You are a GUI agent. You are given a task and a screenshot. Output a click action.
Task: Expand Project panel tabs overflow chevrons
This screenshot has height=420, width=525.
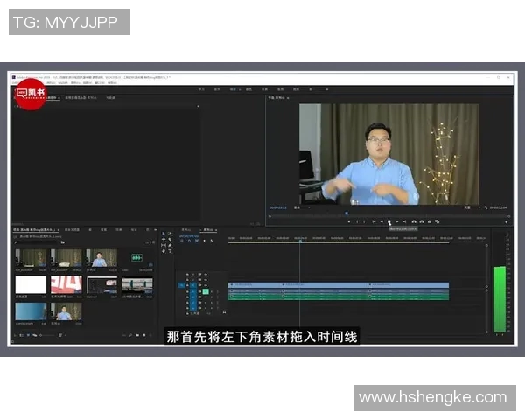pos(156,230)
